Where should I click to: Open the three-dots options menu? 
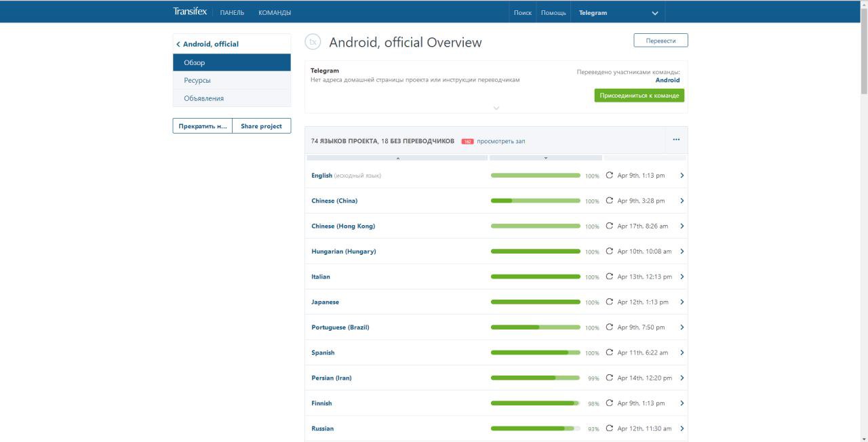pyautogui.click(x=676, y=140)
